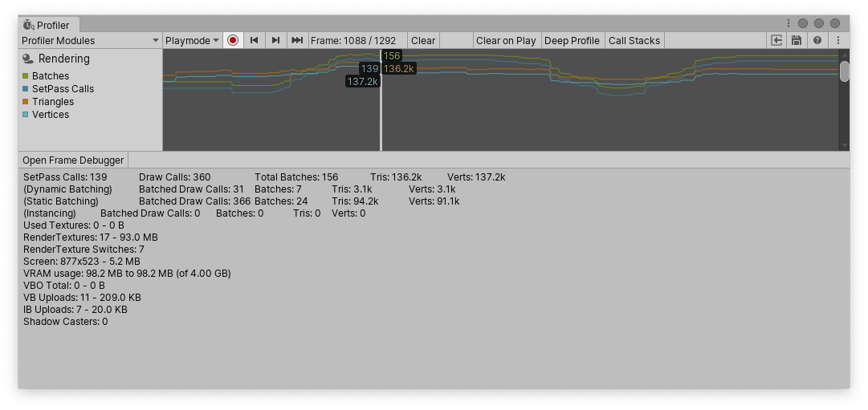
Task: Click the blank toolbar button after Clear
Action: pos(456,40)
